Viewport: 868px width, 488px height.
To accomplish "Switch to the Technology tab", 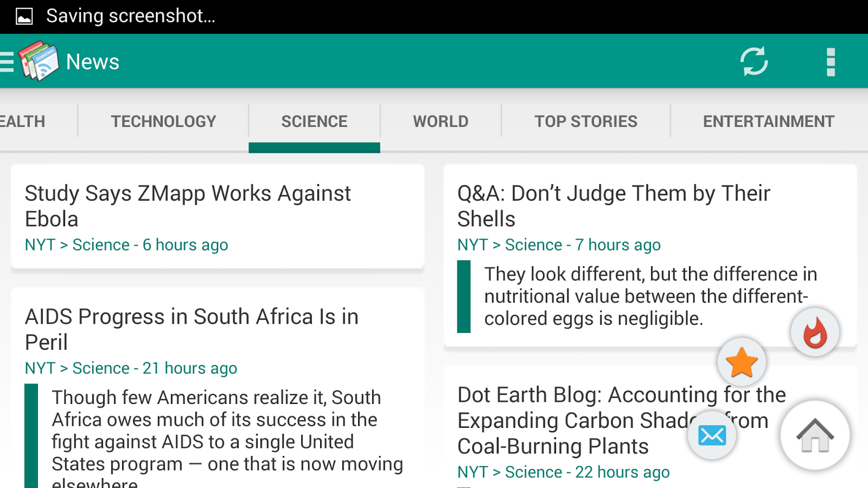I will coord(163,121).
